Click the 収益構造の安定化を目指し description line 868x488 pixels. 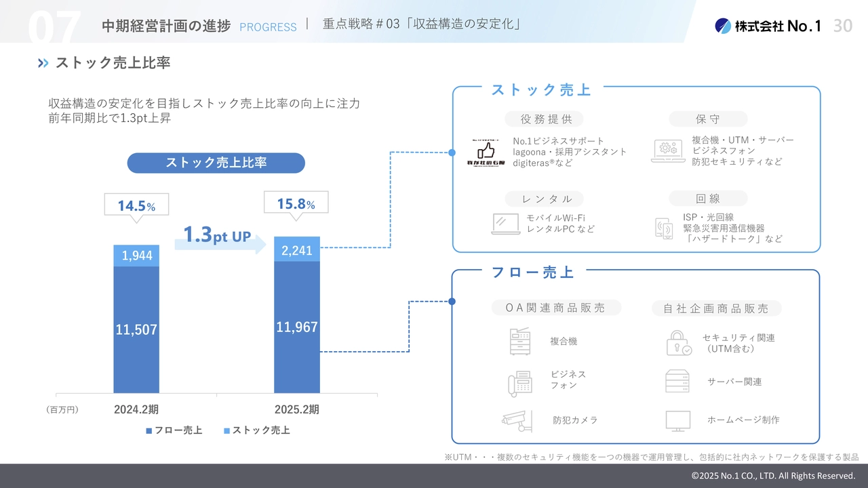pos(204,104)
